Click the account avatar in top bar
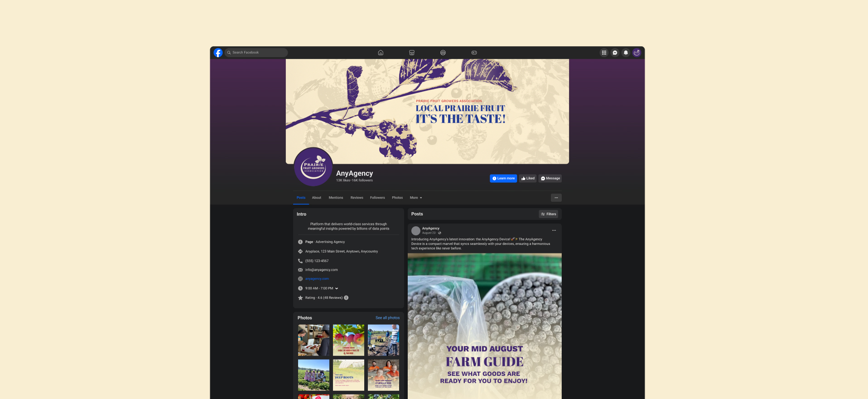 coord(637,53)
